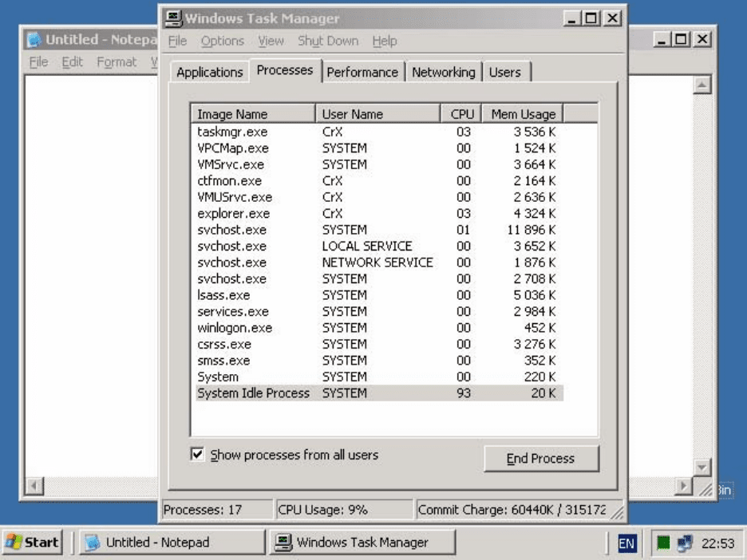The height and width of the screenshot is (560, 747).
Task: Select the smss.exe process
Action: point(379,361)
